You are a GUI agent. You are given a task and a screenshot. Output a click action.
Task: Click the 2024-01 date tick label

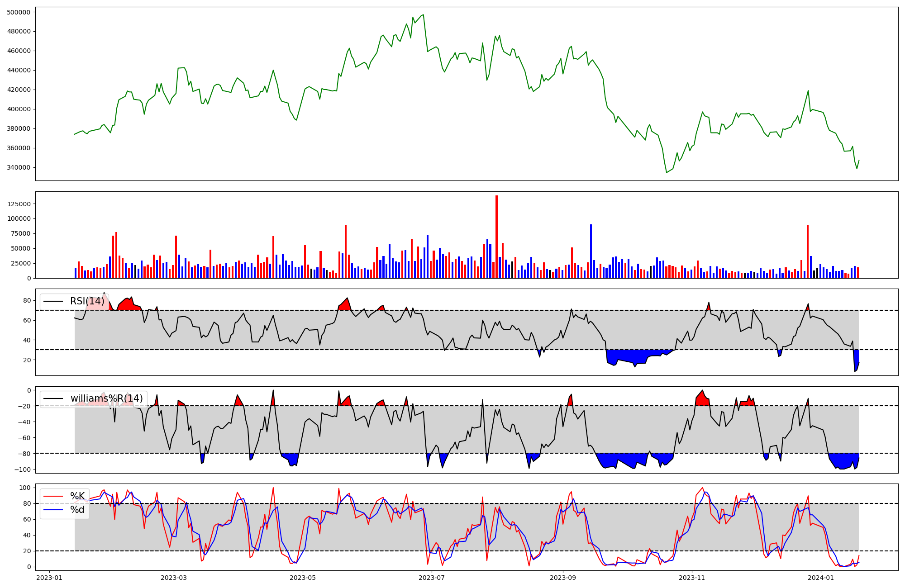tap(821, 578)
